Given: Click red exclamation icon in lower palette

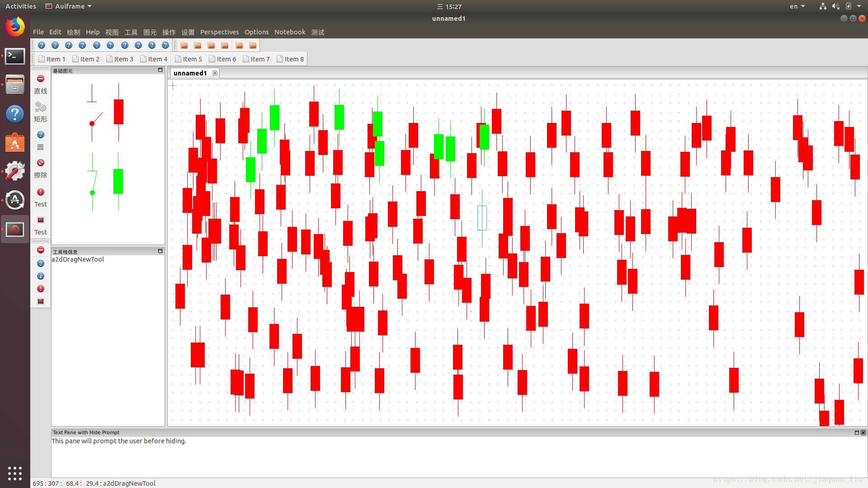Looking at the screenshot, I should click(x=41, y=289).
